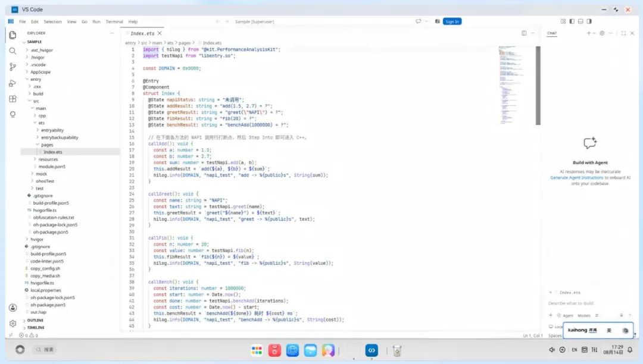Open hvigorfile.ts under entry folder
The width and height of the screenshot is (643, 364).
pyautogui.click(x=45, y=210)
